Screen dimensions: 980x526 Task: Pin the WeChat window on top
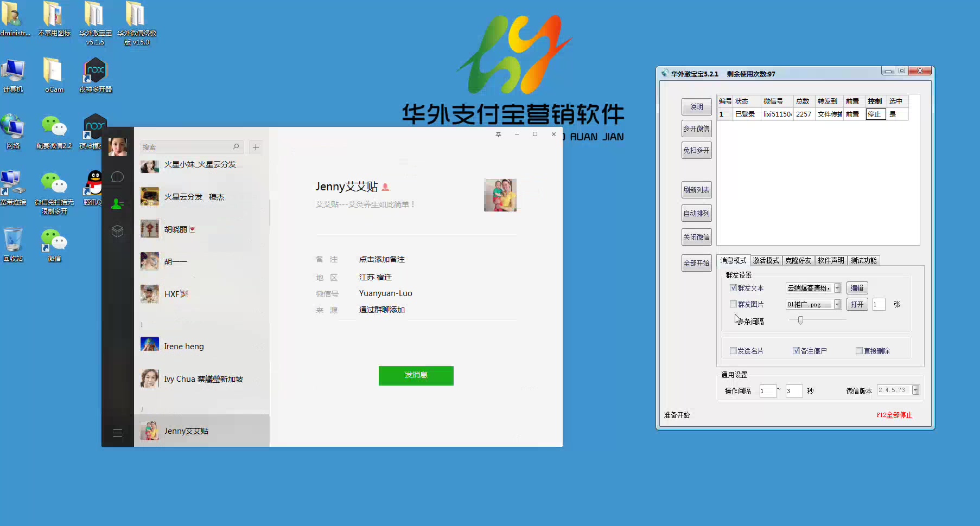(x=498, y=134)
